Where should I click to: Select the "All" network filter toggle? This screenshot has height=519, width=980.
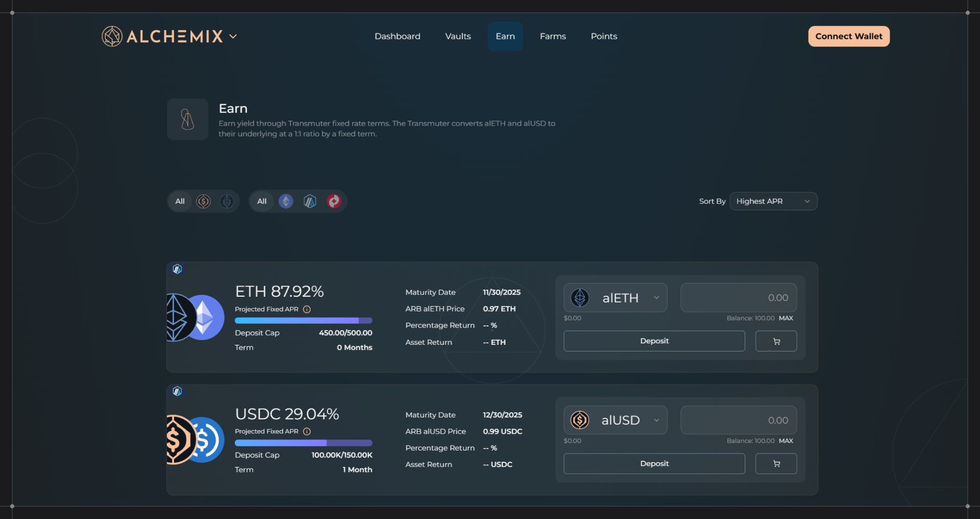tap(262, 201)
